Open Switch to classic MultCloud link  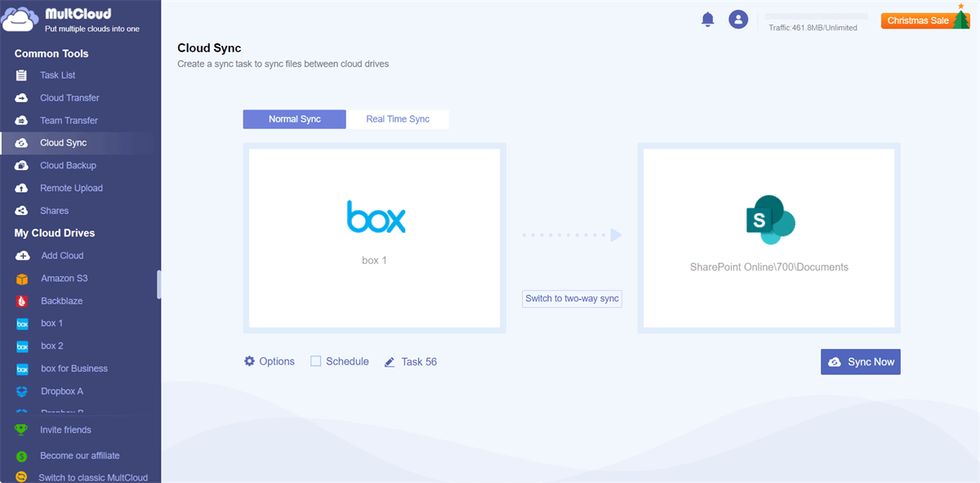click(x=93, y=478)
